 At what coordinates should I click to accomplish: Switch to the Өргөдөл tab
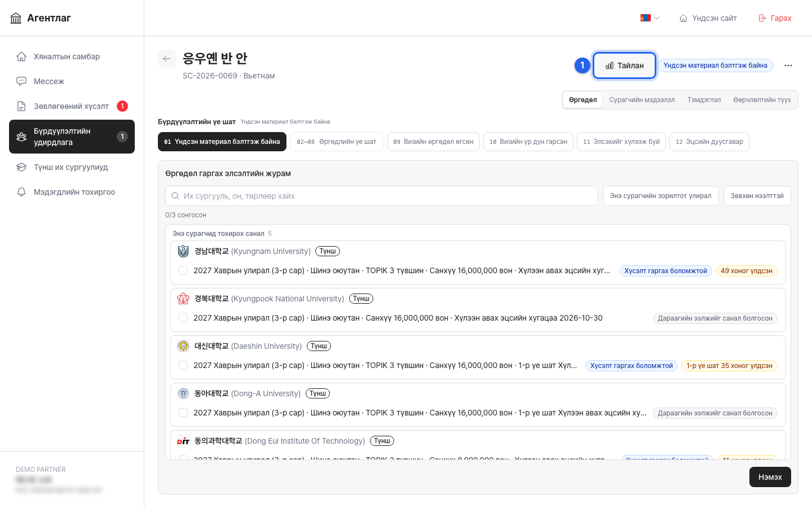point(582,100)
